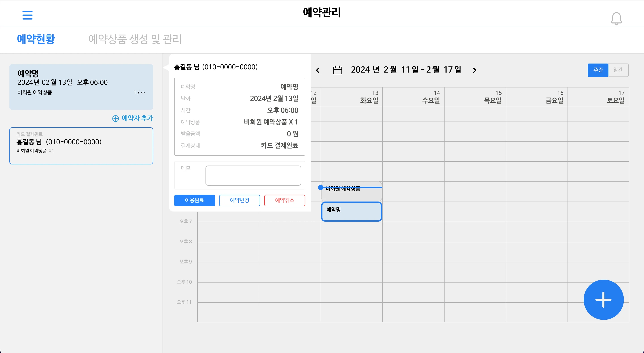The image size is (644, 353).
Task: Focus the 메모 input field
Action: point(253,175)
